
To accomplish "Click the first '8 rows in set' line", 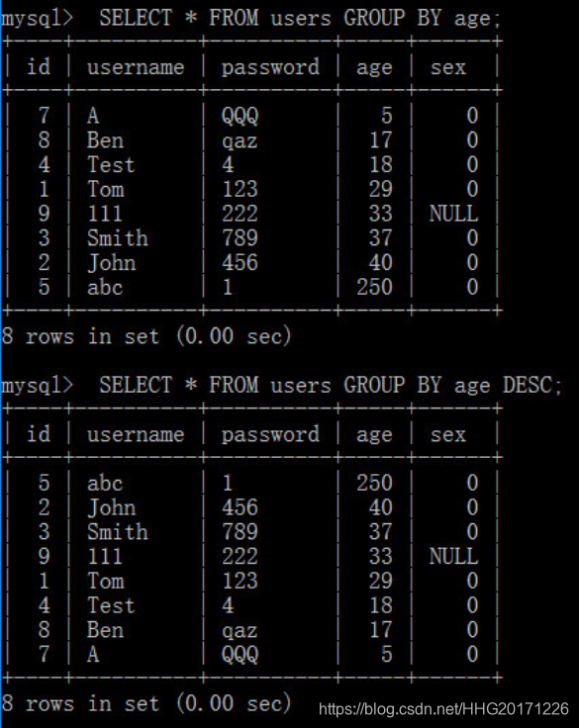I will [x=146, y=336].
